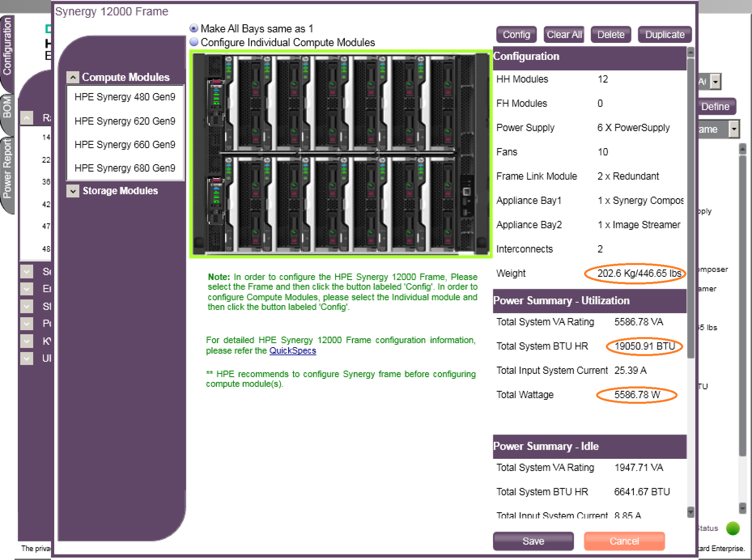Open the QuickSpecs link
The image size is (752, 560).
[293, 350]
